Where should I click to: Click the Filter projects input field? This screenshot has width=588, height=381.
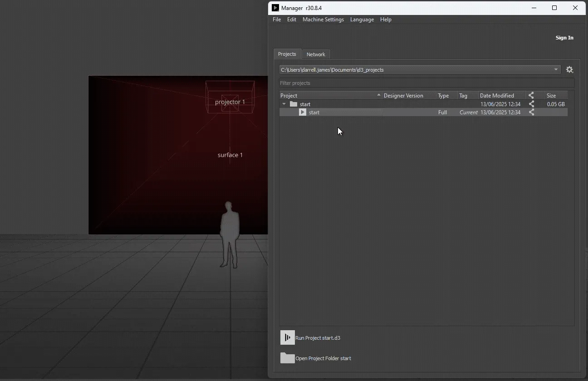426,83
